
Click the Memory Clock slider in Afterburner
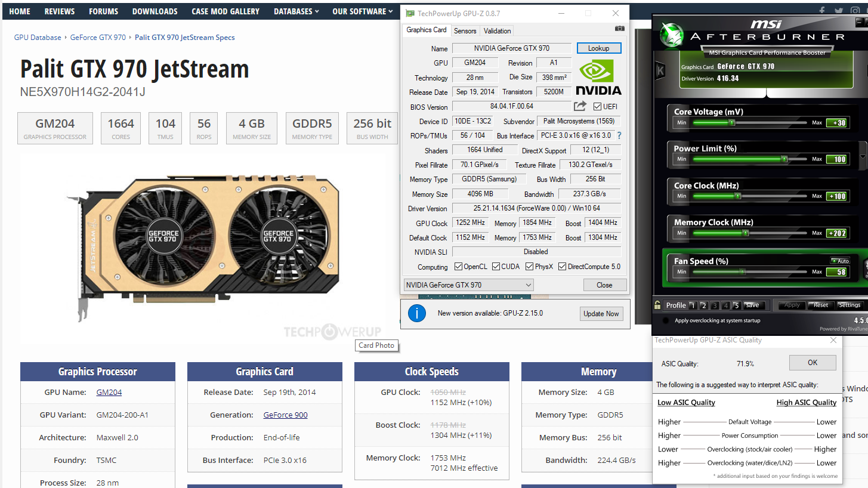[x=749, y=233]
